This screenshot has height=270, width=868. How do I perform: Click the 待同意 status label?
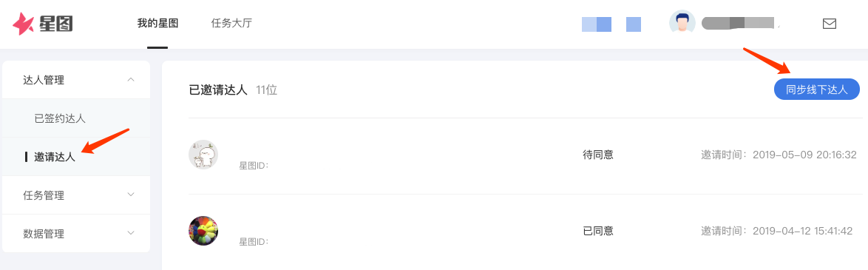pos(598,155)
